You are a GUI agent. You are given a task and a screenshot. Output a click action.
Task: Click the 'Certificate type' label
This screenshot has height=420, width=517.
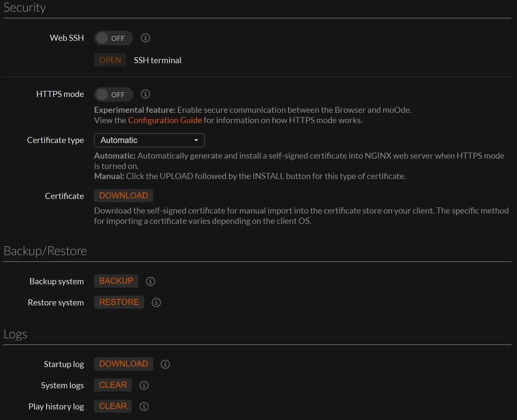tap(56, 140)
